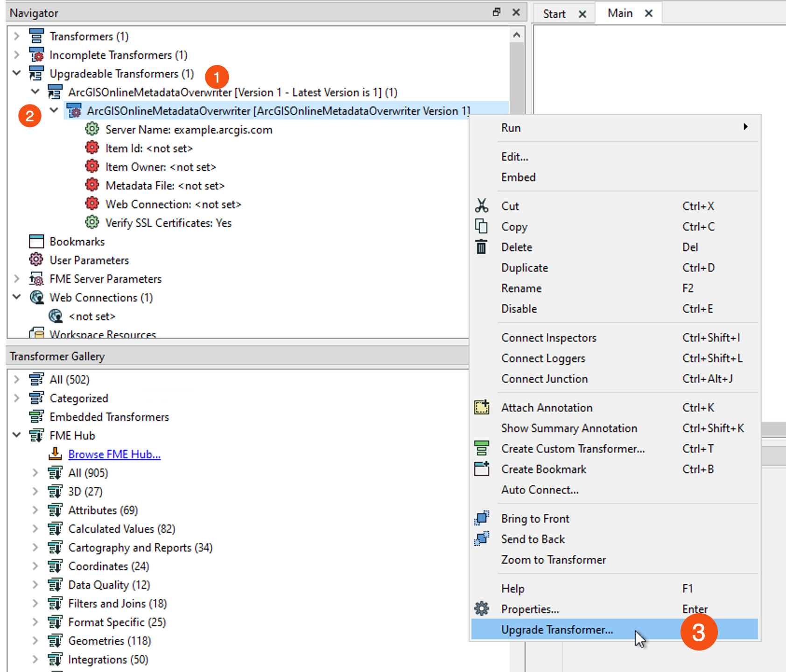This screenshot has height=672, width=786.
Task: Click the FME Server Parameters icon
Action: tap(36, 279)
